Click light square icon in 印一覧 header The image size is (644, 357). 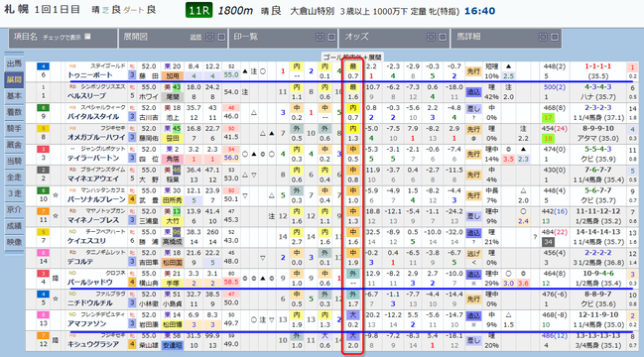[331, 37]
